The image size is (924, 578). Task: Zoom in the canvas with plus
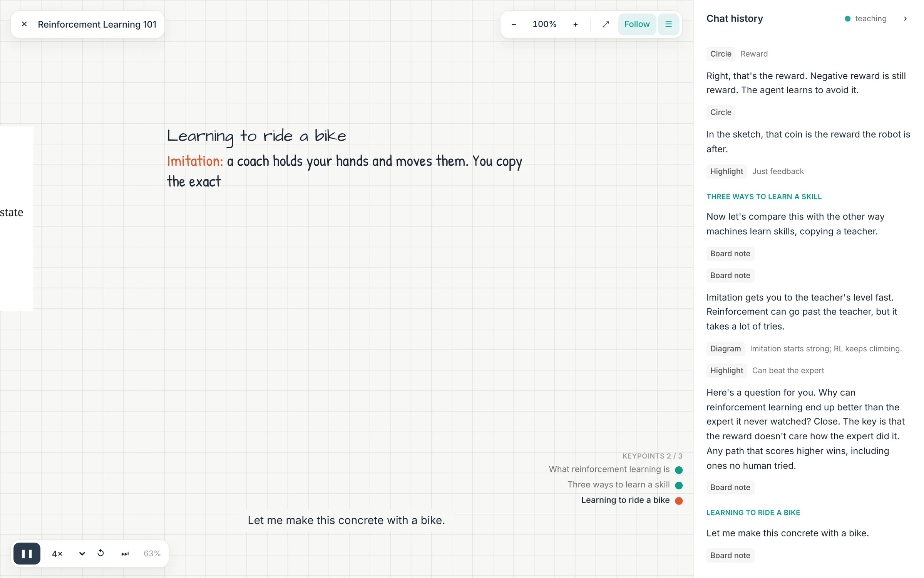pyautogui.click(x=575, y=24)
